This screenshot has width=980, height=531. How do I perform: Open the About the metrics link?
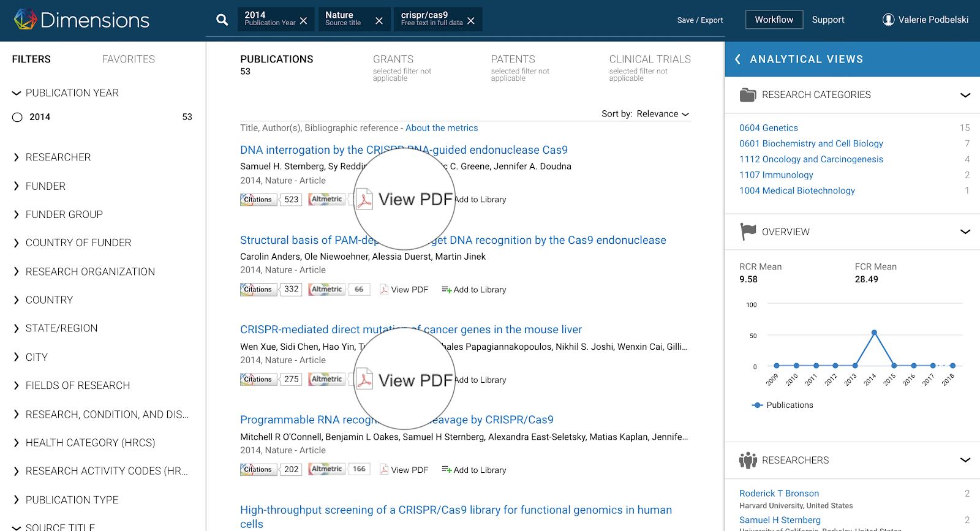tap(441, 128)
